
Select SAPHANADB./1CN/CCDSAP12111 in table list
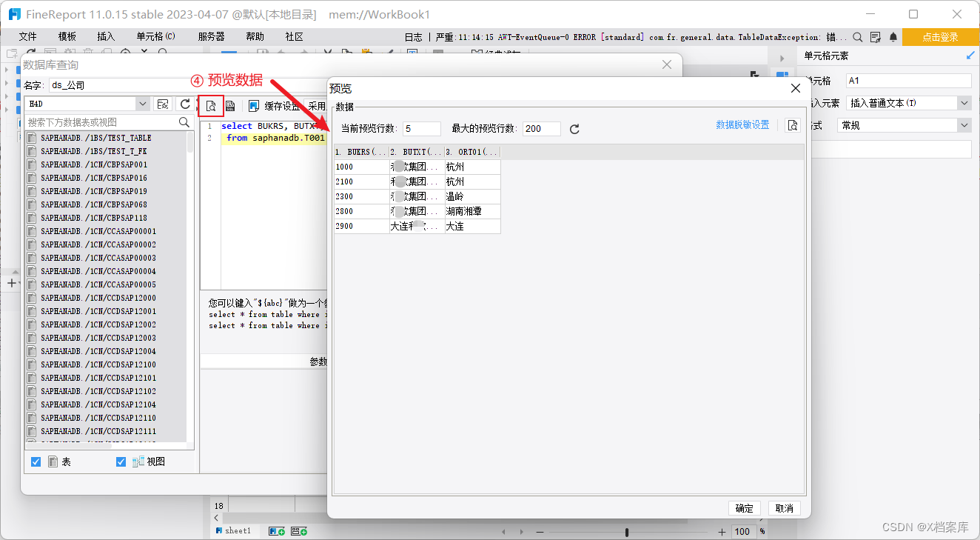click(98, 431)
